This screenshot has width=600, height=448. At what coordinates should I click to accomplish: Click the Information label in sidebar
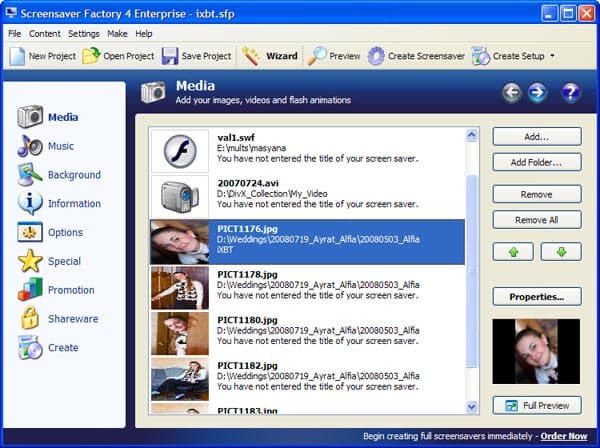[x=74, y=204]
